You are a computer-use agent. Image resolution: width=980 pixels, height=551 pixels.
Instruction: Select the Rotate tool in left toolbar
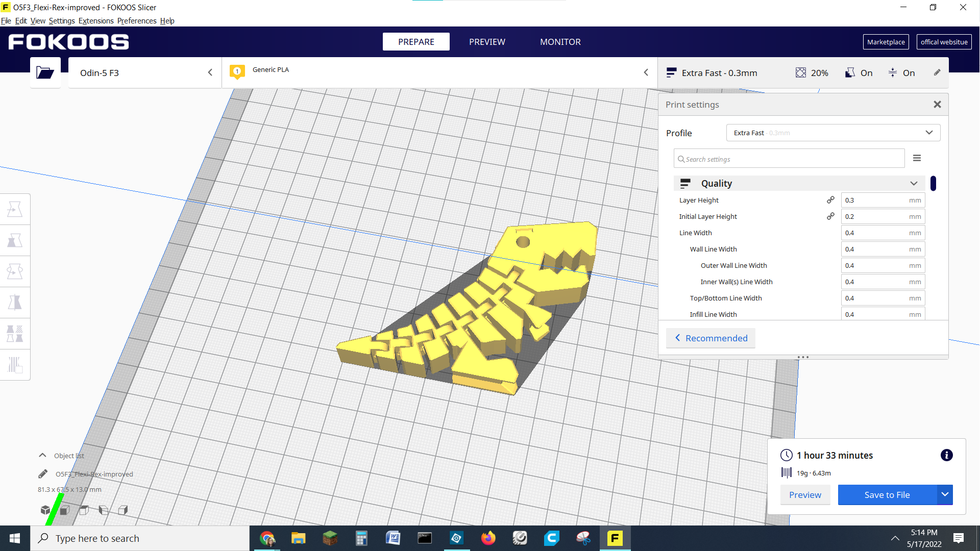click(15, 271)
